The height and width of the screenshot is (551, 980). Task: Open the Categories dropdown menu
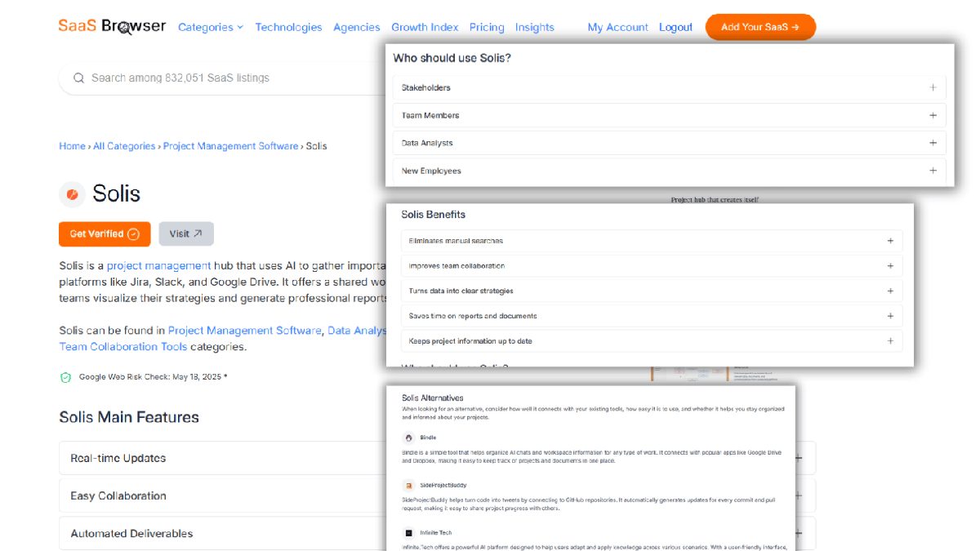tap(210, 27)
